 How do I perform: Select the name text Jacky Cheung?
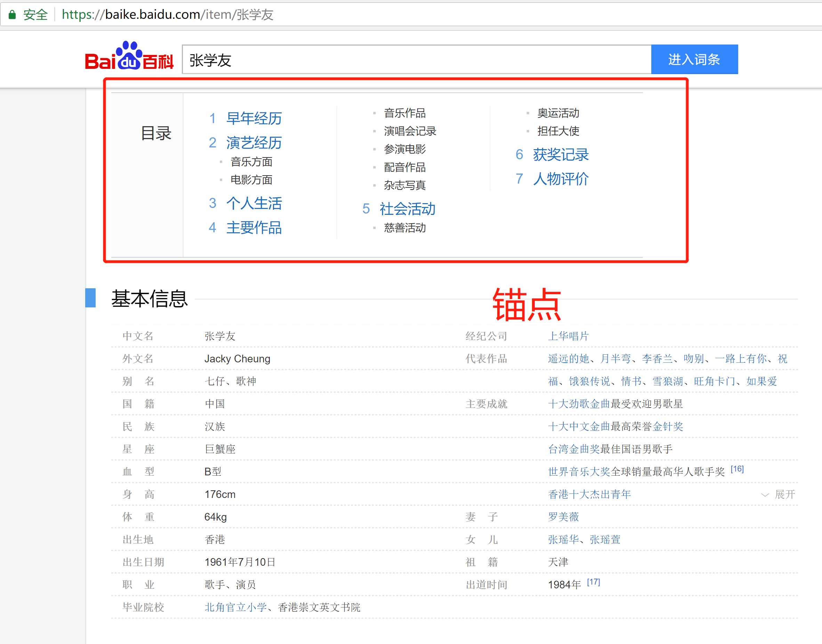pyautogui.click(x=237, y=359)
